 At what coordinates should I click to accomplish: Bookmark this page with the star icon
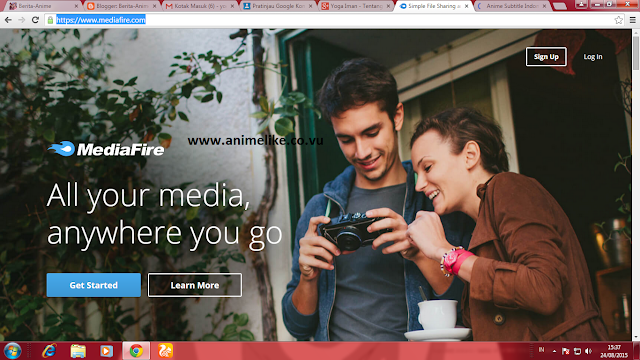[619, 20]
